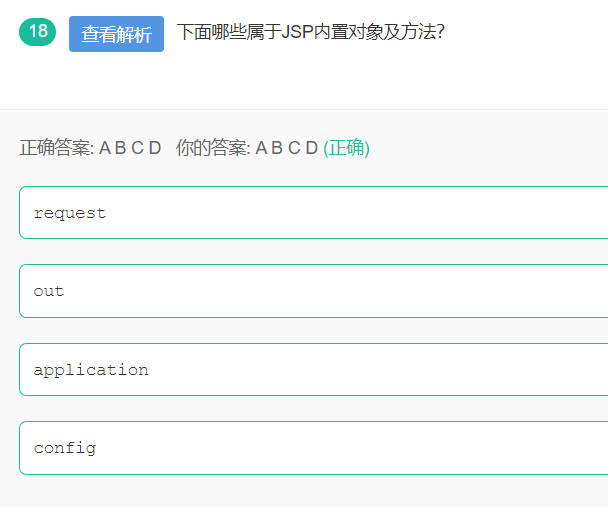Click the green (正确) result label
Image resolution: width=608 pixels, height=507 pixels.
346,148
